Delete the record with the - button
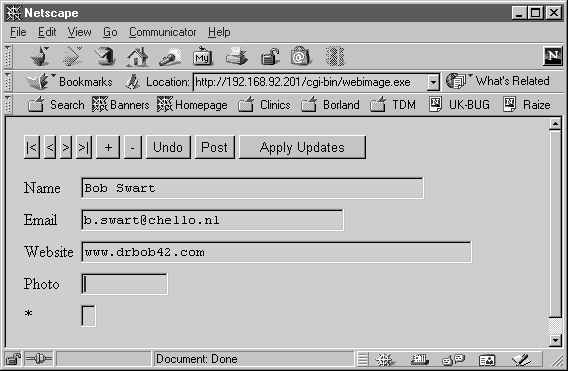The width and height of the screenshot is (568, 371). pyautogui.click(x=133, y=147)
